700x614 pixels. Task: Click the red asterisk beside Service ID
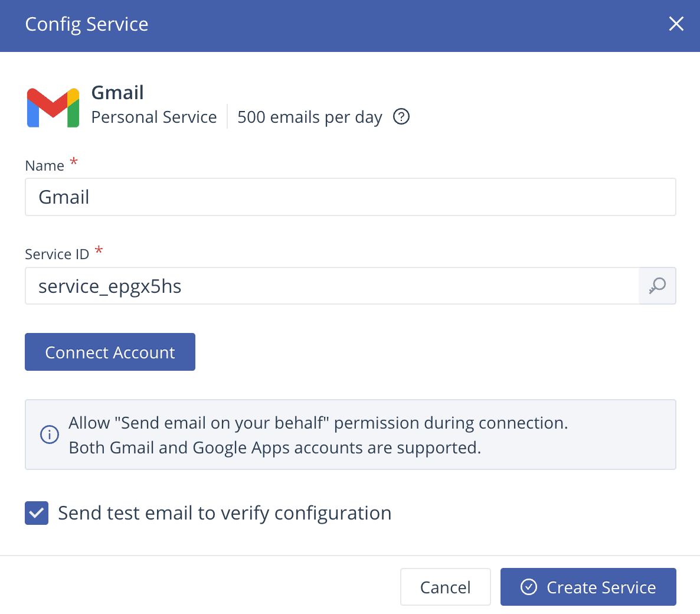(x=99, y=249)
